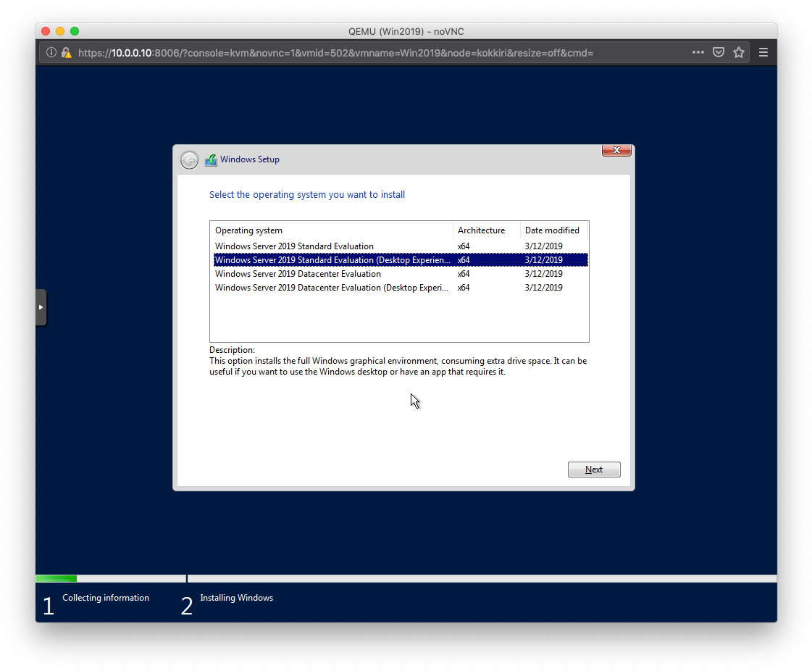
Task: Click the Description text paragraph
Action: click(x=398, y=367)
